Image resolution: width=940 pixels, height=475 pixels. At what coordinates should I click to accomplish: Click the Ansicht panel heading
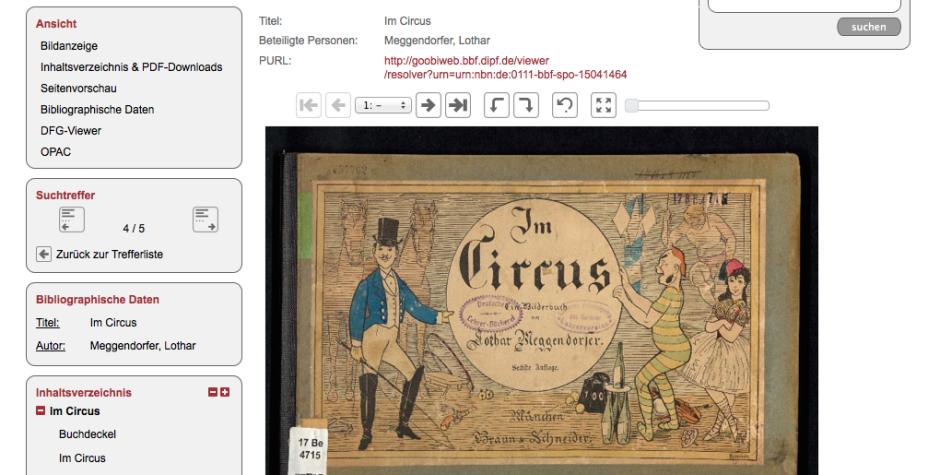(x=56, y=24)
